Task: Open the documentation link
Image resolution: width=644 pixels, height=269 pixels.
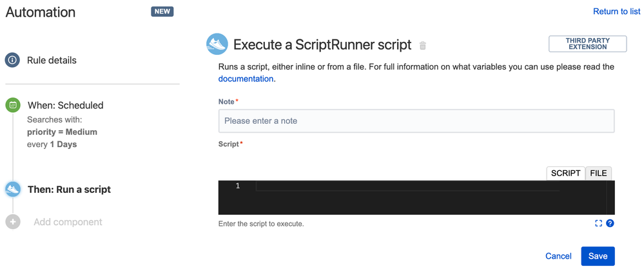Action: tap(246, 79)
